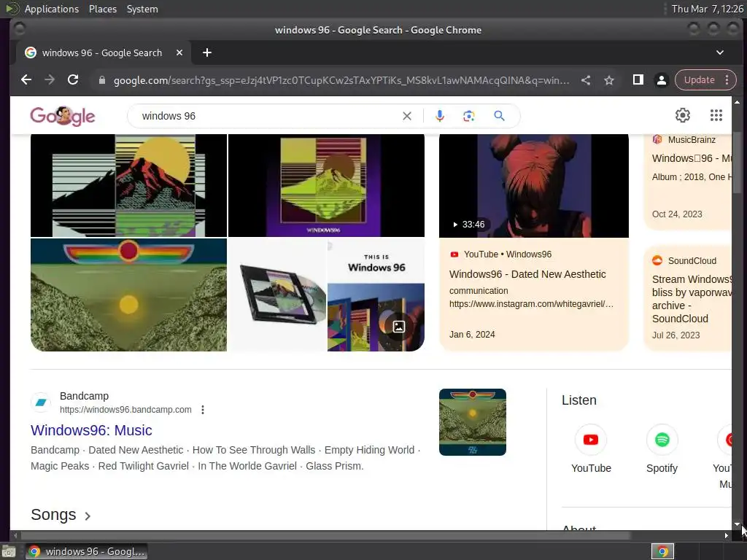Open the rainbow wings valley image

point(128,295)
